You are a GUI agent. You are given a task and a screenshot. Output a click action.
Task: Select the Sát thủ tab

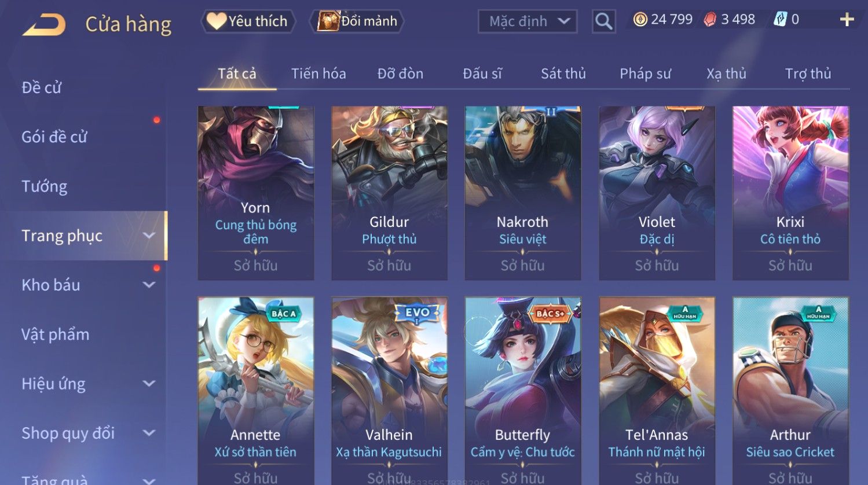click(x=563, y=74)
